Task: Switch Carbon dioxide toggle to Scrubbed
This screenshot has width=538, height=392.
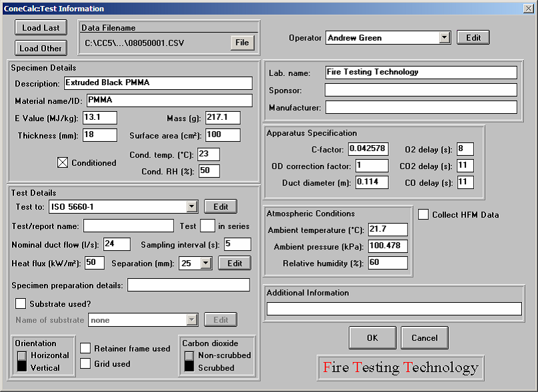Action: coord(190,367)
